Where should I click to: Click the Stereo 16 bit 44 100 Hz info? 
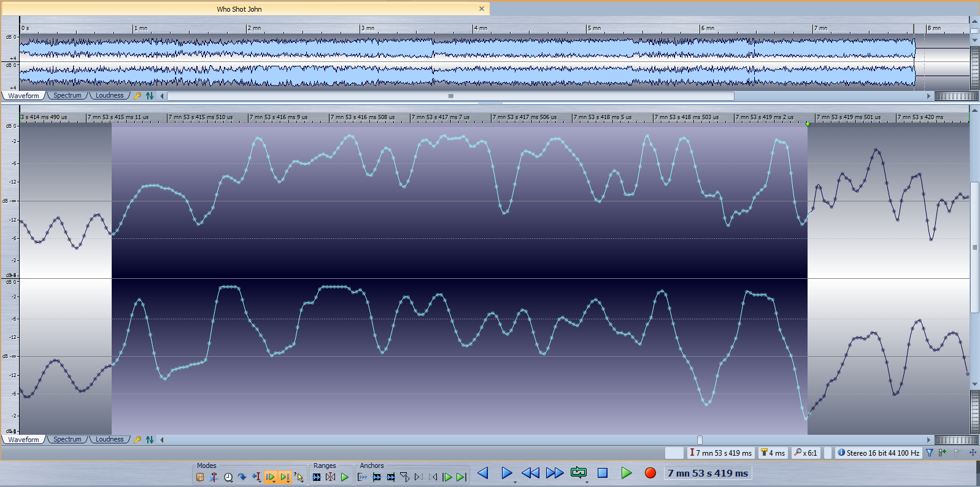click(x=878, y=453)
